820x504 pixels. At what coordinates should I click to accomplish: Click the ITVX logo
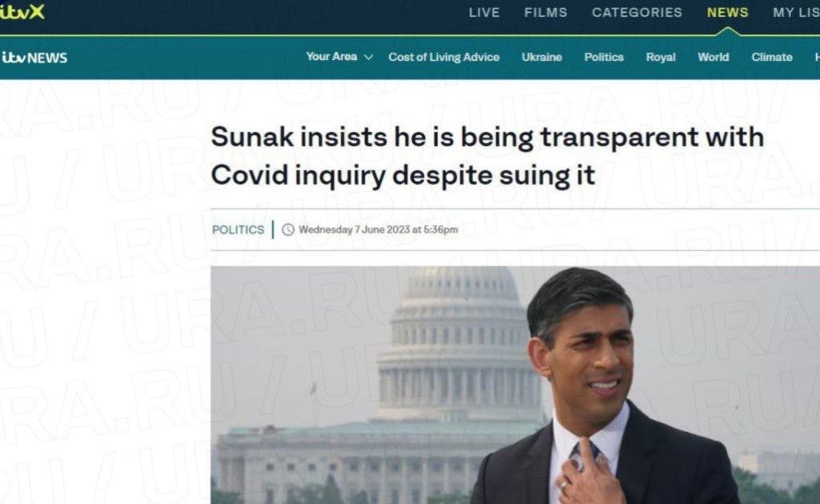click(22, 12)
